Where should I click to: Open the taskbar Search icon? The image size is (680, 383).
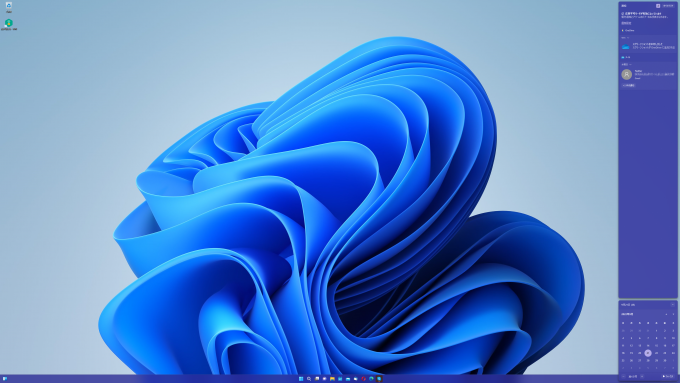point(309,379)
